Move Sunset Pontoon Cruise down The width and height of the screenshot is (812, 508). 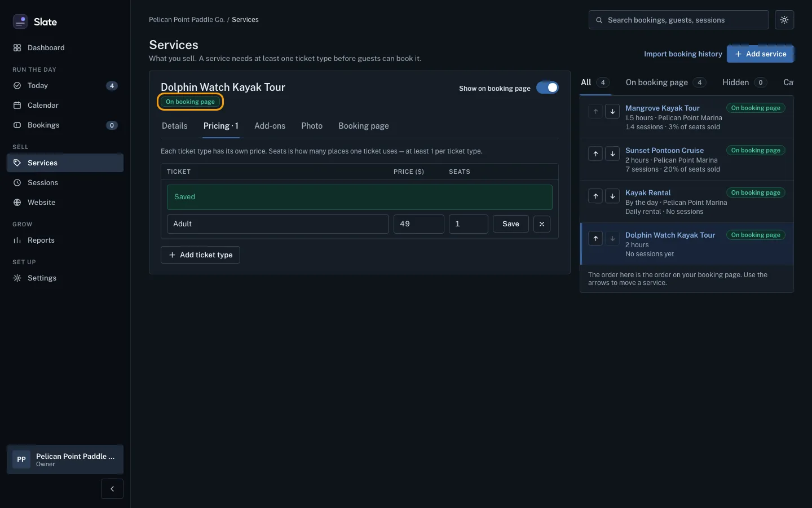tap(612, 154)
